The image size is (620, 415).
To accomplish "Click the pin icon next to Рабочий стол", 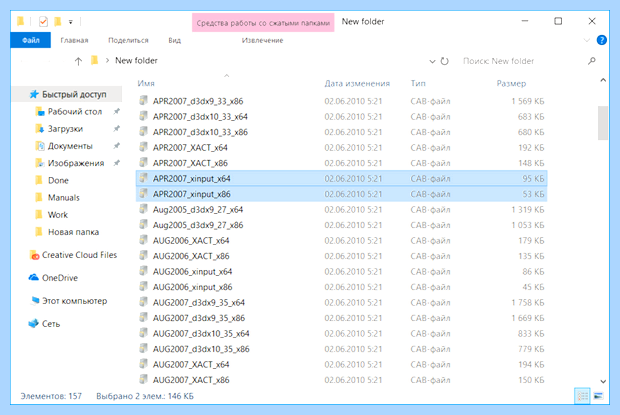I will tap(116, 111).
